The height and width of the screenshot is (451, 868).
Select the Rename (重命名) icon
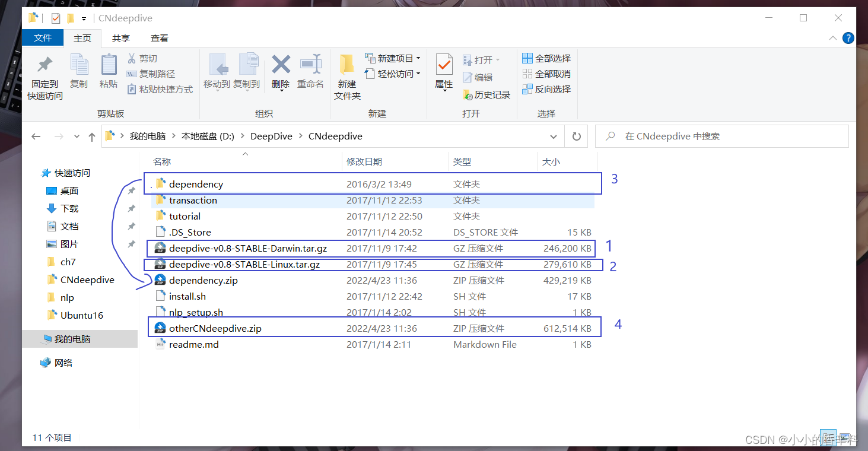point(311,71)
